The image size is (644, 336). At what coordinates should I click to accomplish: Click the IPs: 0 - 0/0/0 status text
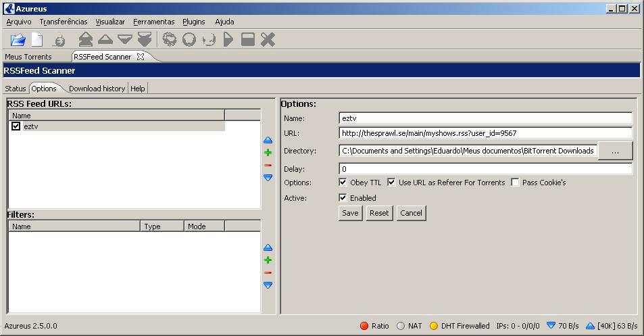click(x=518, y=326)
